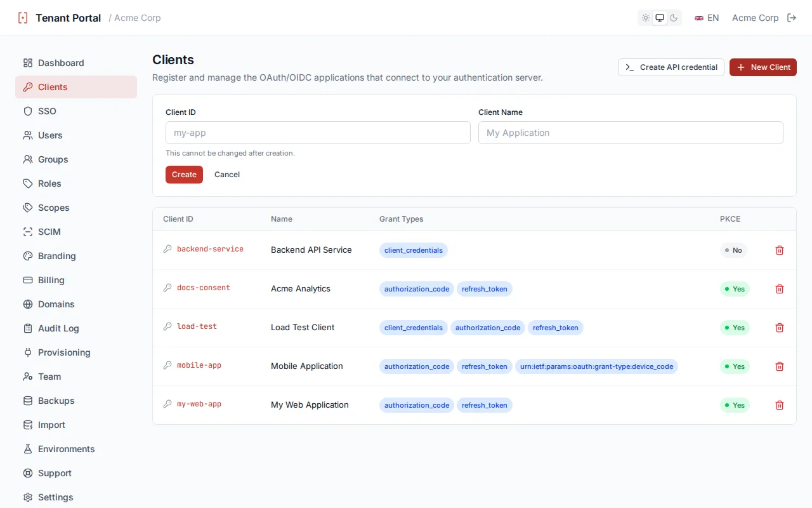Click the Acme Analytics name cell

[301, 289]
